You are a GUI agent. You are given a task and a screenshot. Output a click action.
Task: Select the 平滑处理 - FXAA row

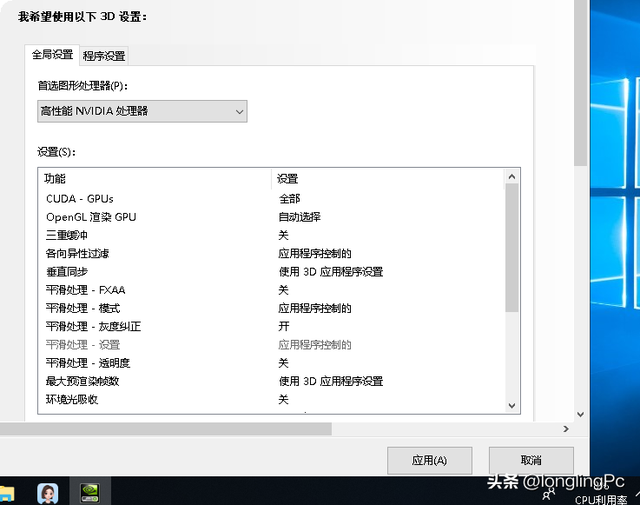pyautogui.click(x=272, y=290)
